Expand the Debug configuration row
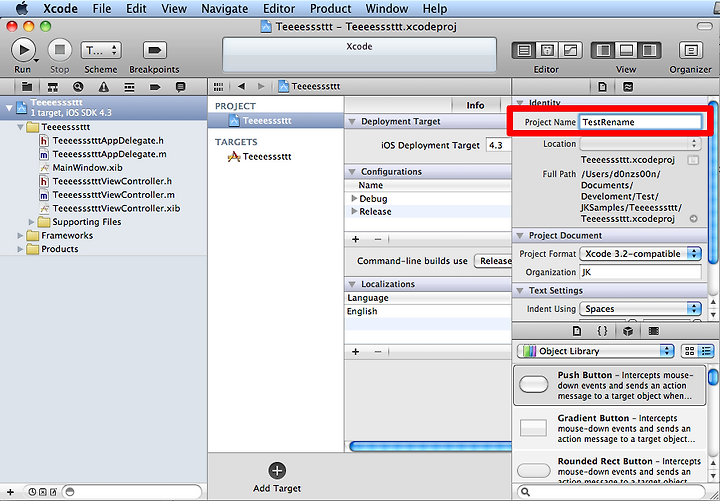Screen dimensions: 720x501 pos(354,198)
